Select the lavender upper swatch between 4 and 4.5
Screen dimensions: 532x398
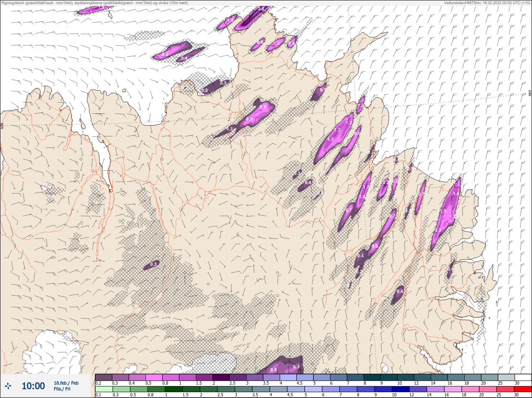pos(288,378)
